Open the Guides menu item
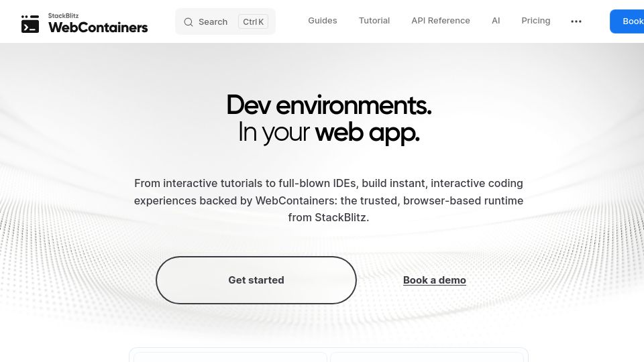Screen dimensions: 644x362 (x=323, y=21)
